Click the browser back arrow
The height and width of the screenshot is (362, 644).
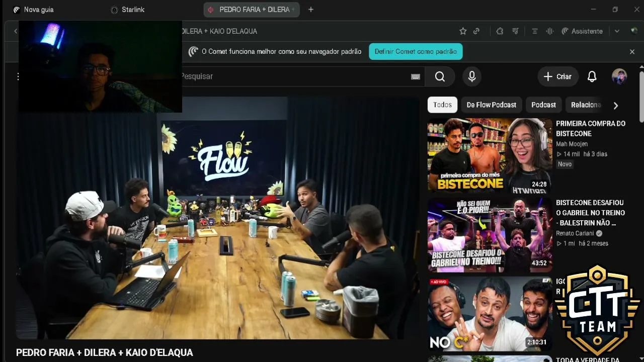[x=15, y=31]
